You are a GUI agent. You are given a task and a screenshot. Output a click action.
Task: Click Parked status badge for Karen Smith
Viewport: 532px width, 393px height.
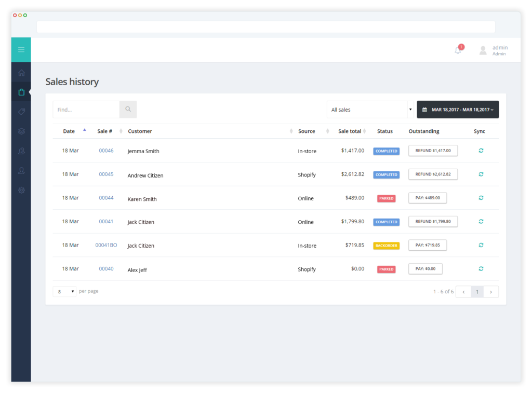coord(386,198)
